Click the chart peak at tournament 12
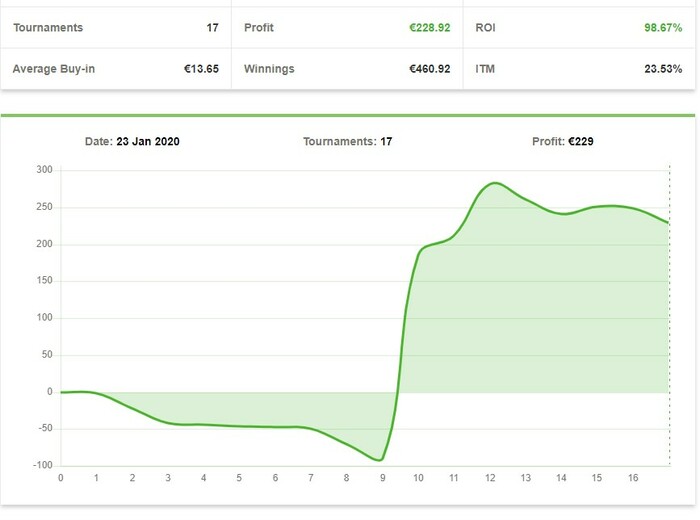This screenshot has height=520, width=700. [x=495, y=183]
